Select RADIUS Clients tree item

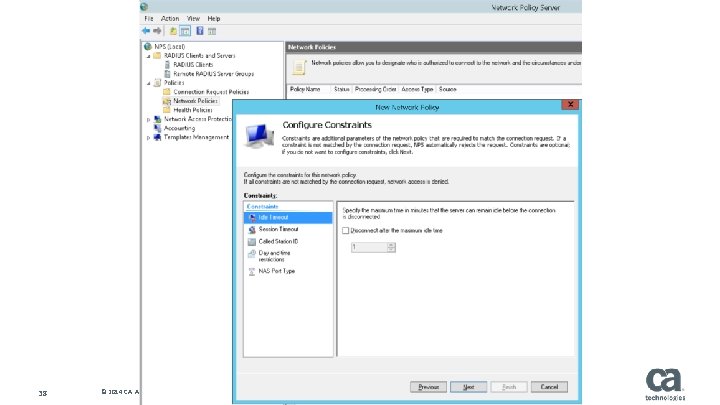click(x=193, y=65)
